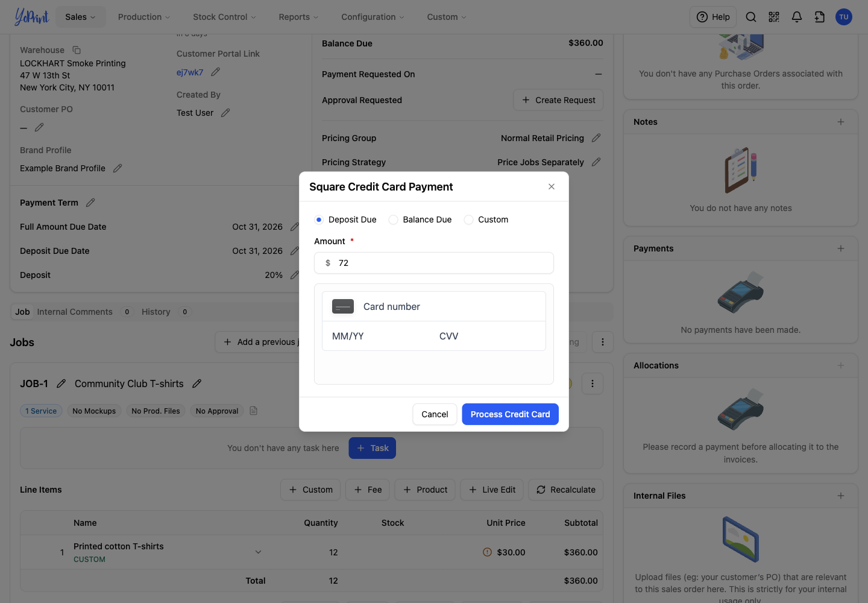Open the Configuration dropdown menu
The height and width of the screenshot is (603, 868).
373,17
